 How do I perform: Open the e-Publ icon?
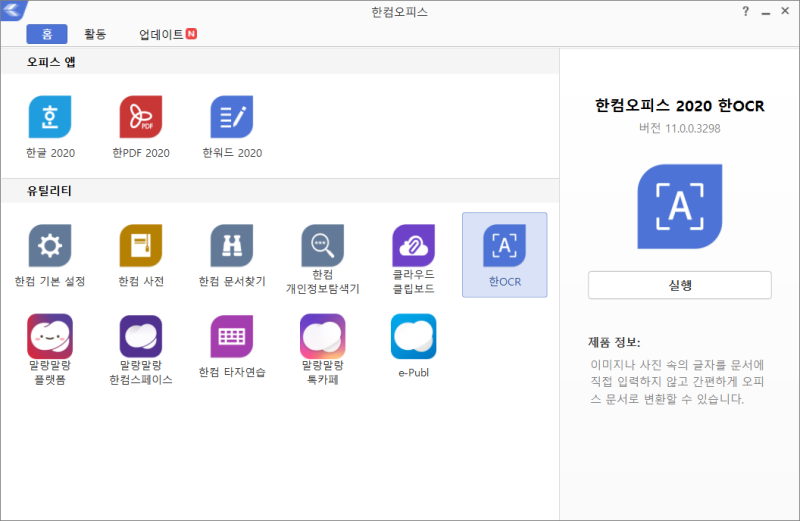[413, 336]
